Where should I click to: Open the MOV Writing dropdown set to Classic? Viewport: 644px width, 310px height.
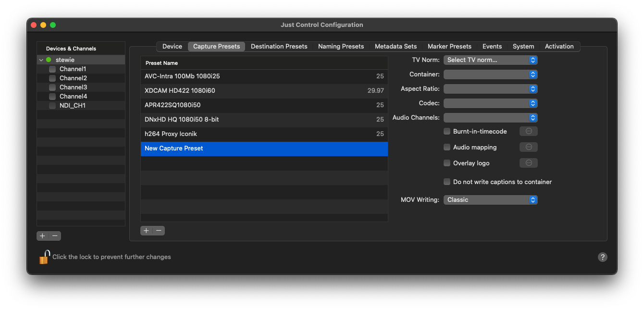point(490,199)
